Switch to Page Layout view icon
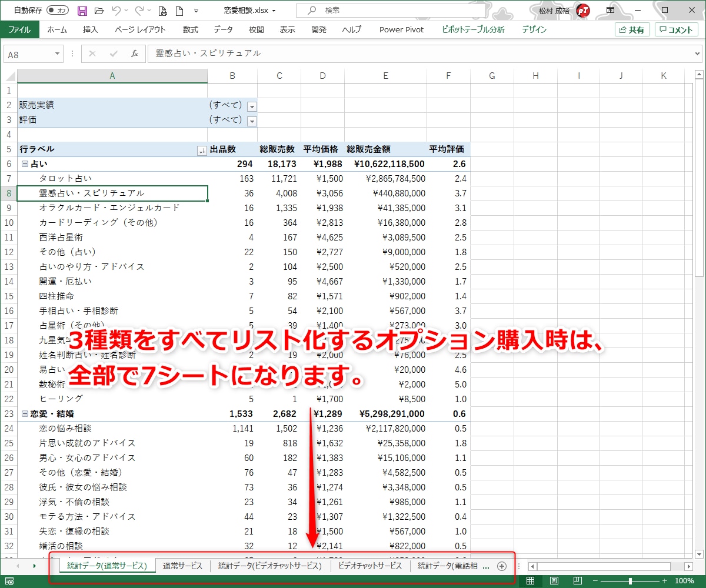Screen dimensions: 706x588 pos(554,581)
